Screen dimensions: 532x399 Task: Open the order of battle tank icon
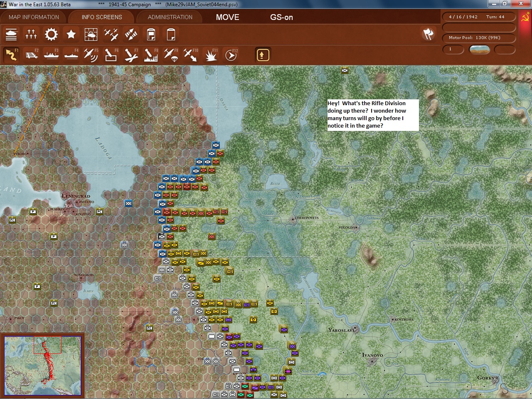tap(11, 34)
